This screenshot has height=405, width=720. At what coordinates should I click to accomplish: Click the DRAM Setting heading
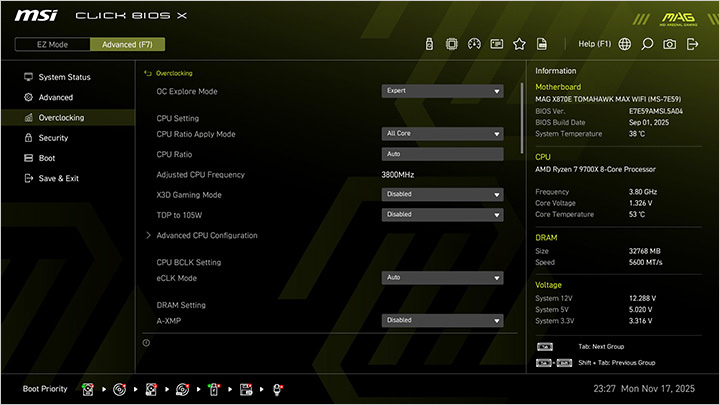(x=181, y=305)
